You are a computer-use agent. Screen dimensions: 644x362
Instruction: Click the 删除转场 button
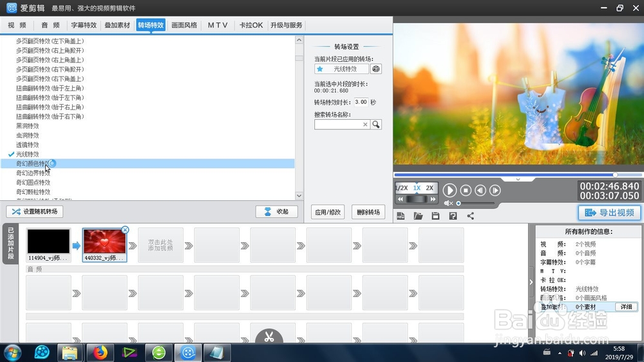pos(368,212)
